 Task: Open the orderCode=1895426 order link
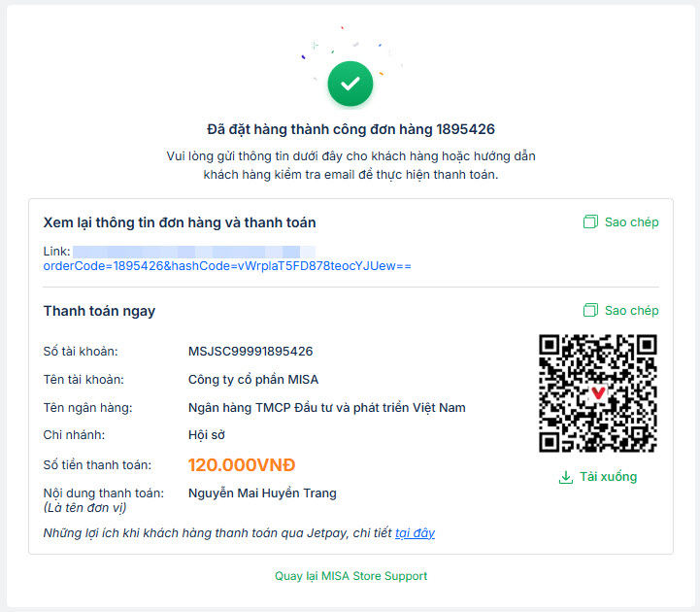[x=227, y=265]
